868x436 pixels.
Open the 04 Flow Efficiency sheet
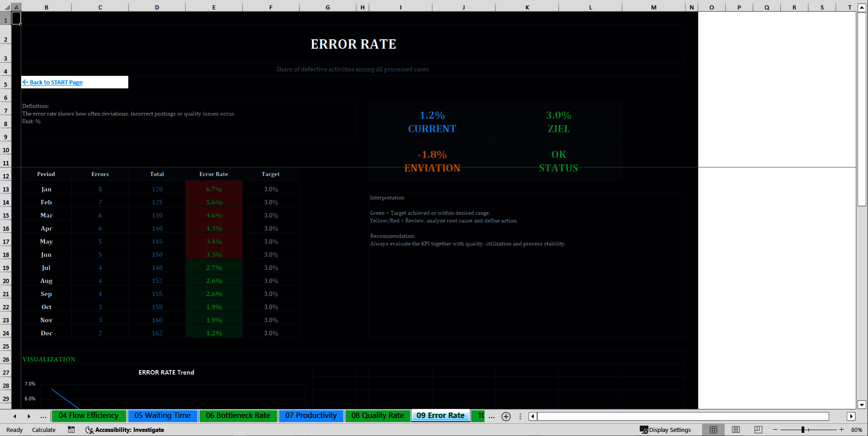pos(88,416)
